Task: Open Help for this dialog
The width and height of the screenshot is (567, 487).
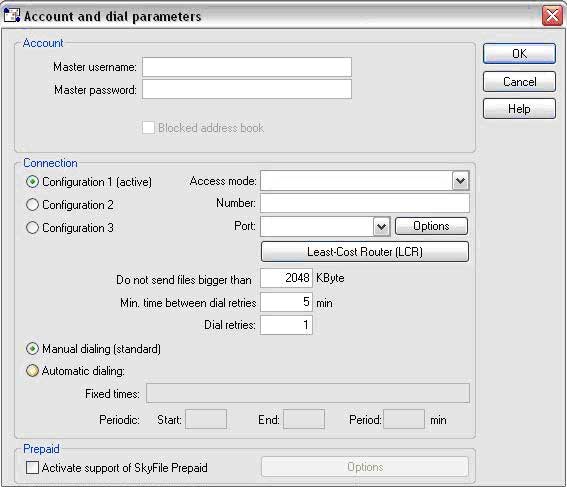Action: 519,109
